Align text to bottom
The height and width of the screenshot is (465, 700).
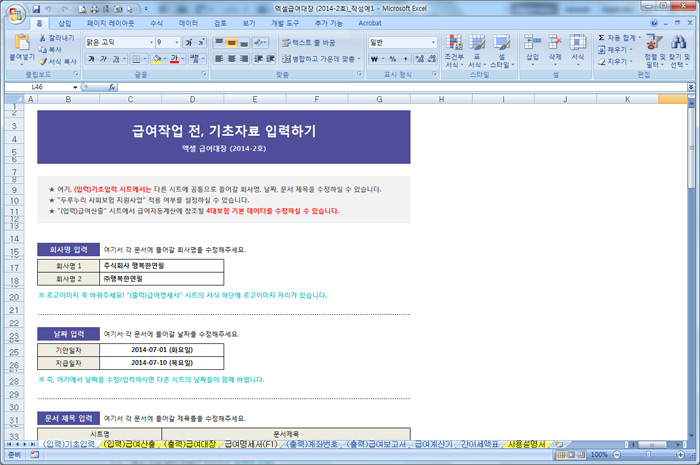pyautogui.click(x=243, y=42)
